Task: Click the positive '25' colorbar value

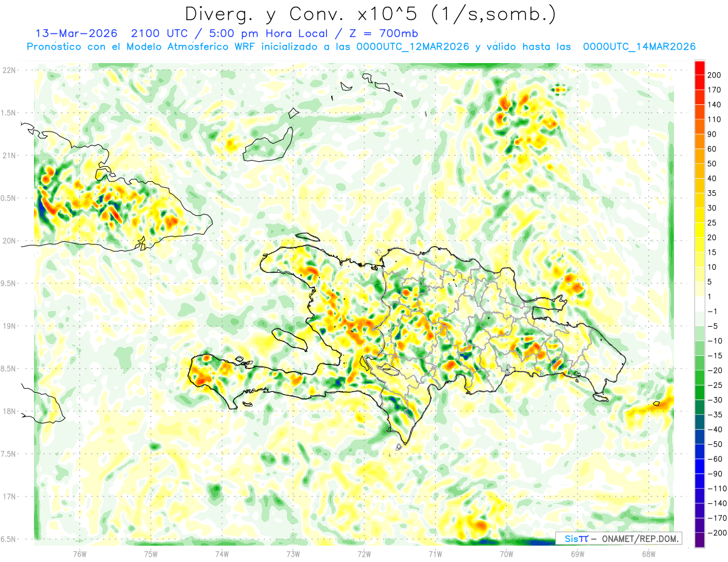Action: pyautogui.click(x=712, y=222)
